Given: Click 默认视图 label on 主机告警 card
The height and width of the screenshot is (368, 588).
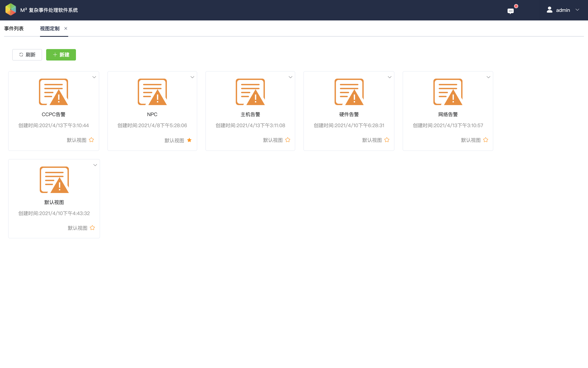Looking at the screenshot, I should [x=273, y=140].
